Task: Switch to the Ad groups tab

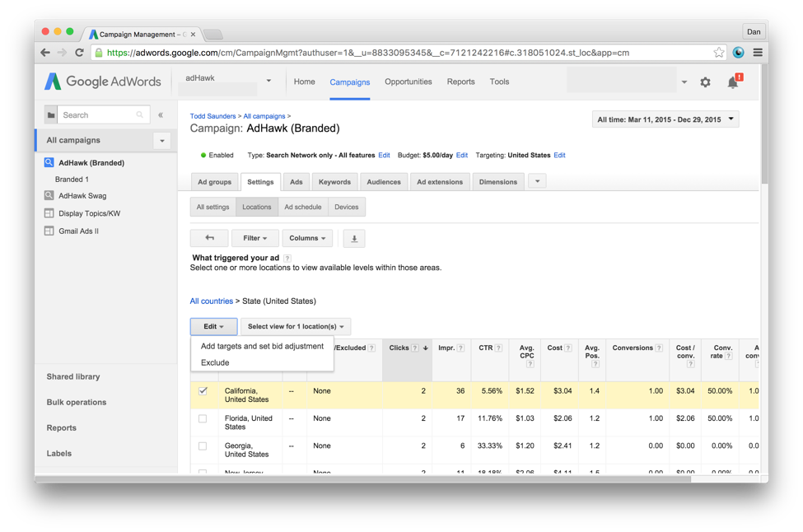Action: point(215,182)
